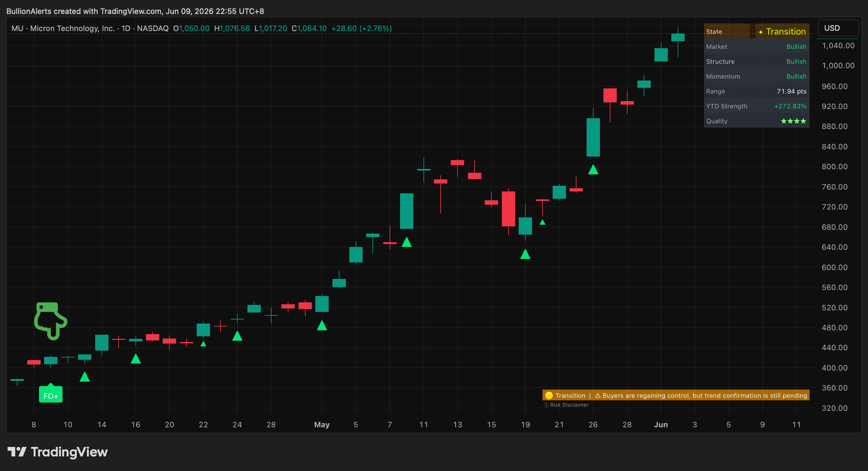Click the small green triangle near 720 level
The width and height of the screenshot is (868, 471).
tap(542, 222)
